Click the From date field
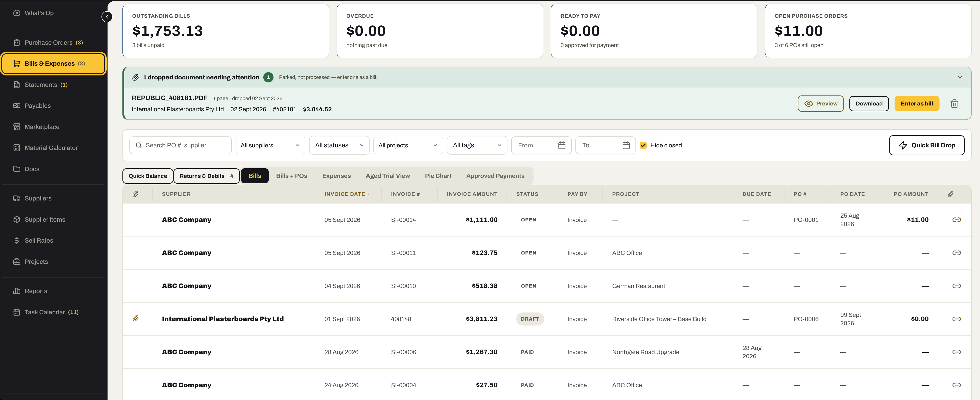The height and width of the screenshot is (400, 980). tap(541, 145)
